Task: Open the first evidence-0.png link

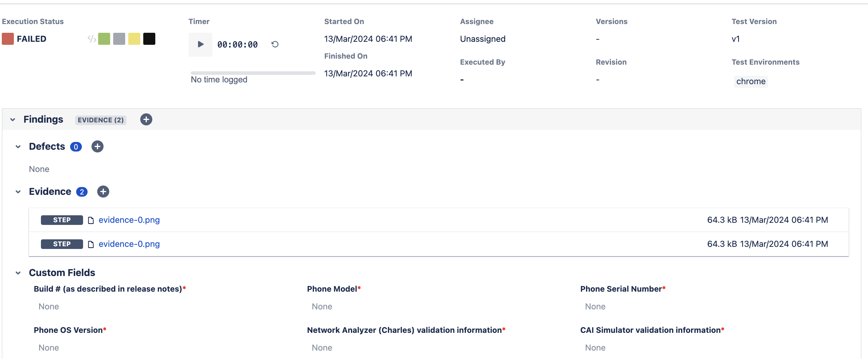Action: coord(129,220)
